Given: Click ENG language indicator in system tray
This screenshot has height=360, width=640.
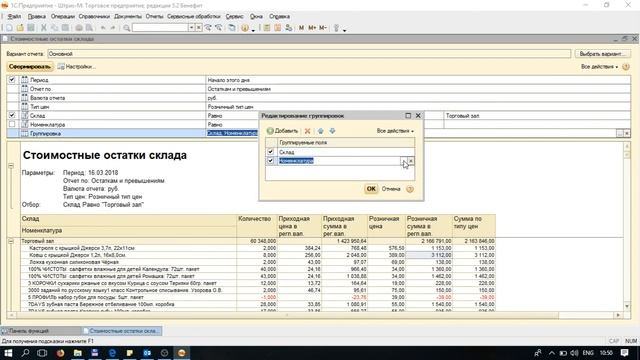Looking at the screenshot, I should [588, 353].
